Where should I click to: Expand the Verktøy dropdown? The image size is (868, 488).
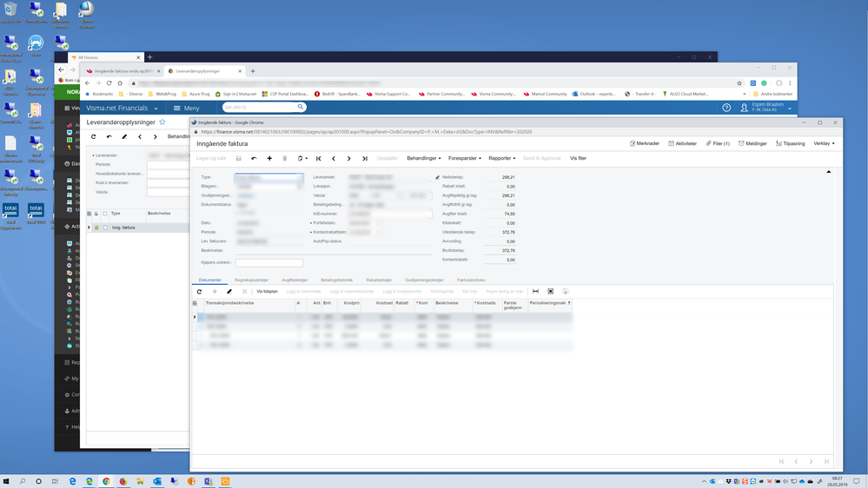pos(824,143)
